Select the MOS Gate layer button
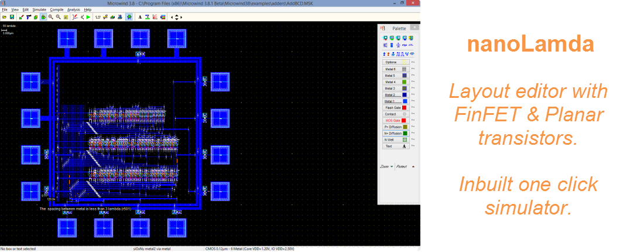Image resolution: width=644 pixels, height=252 pixels. [x=396, y=121]
